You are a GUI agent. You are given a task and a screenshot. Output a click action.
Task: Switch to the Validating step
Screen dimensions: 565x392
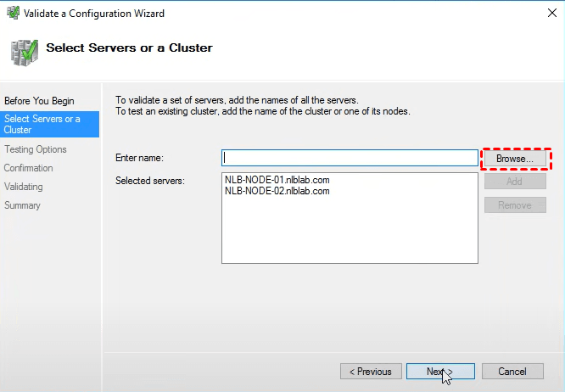[x=24, y=187]
